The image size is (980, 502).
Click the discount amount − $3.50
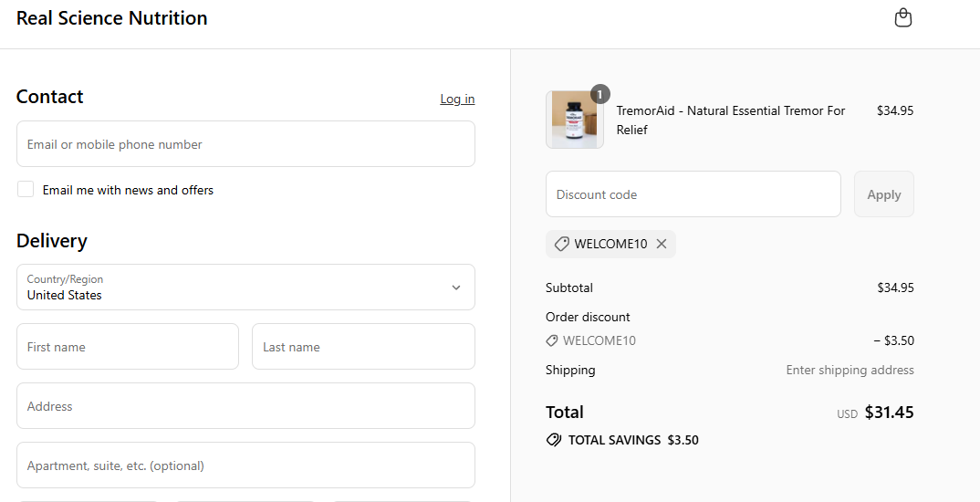[893, 340]
